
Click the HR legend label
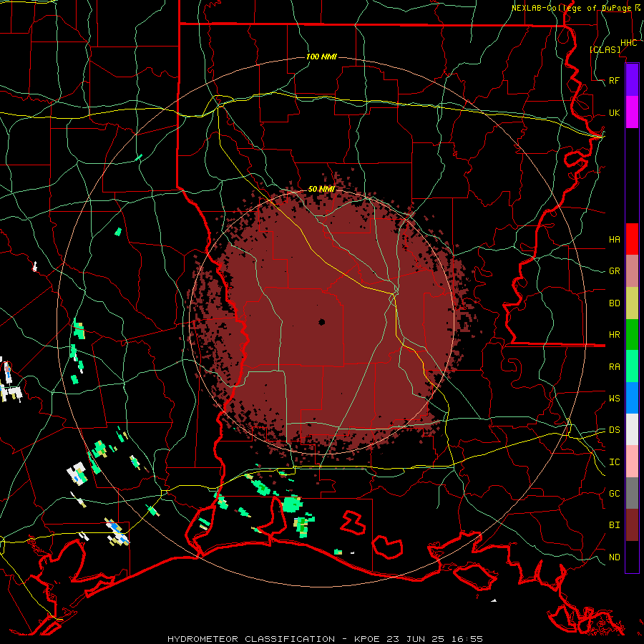[614, 335]
